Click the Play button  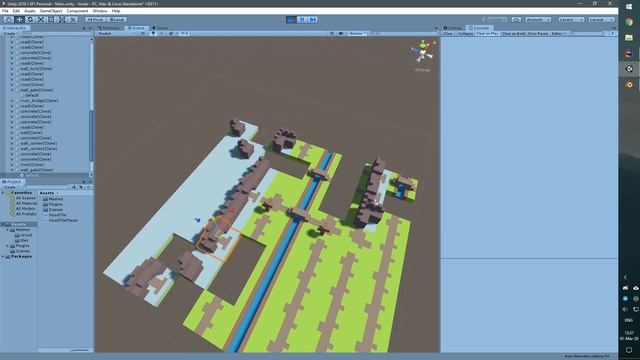(291, 19)
